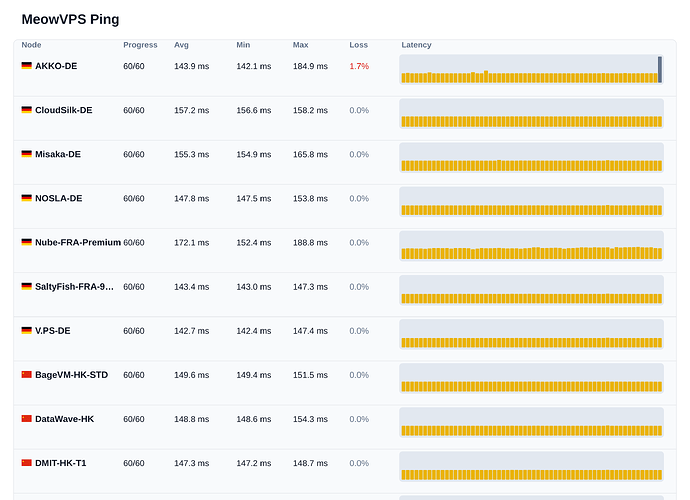Click BageVM-HK-STD average 149.6 ms
This screenshot has width=690, height=500.
pos(191,375)
